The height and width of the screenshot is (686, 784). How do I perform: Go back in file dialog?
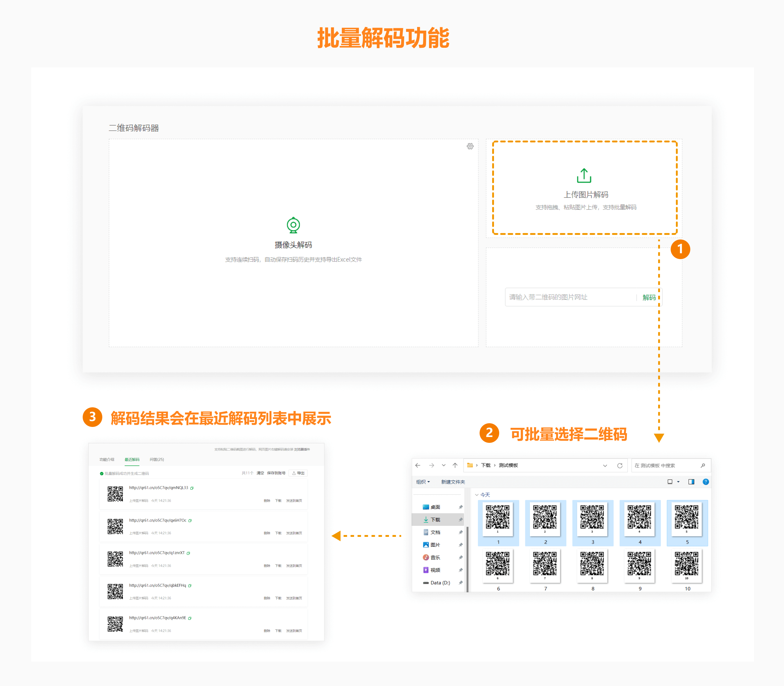click(418, 466)
